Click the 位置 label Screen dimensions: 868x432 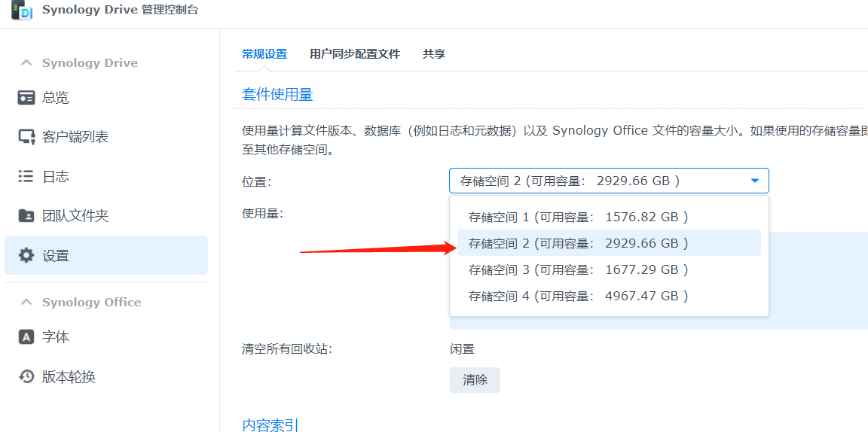[256, 181]
